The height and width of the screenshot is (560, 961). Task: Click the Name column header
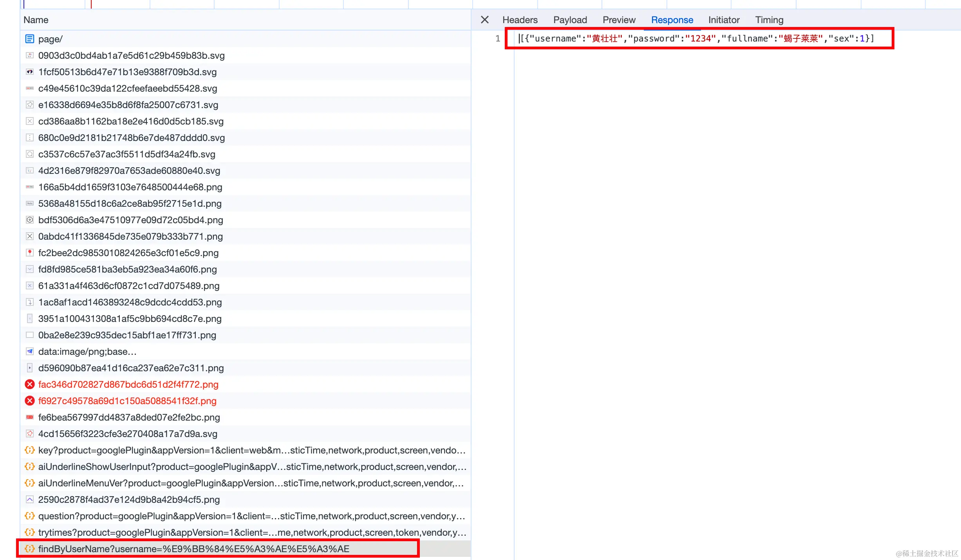pos(36,20)
